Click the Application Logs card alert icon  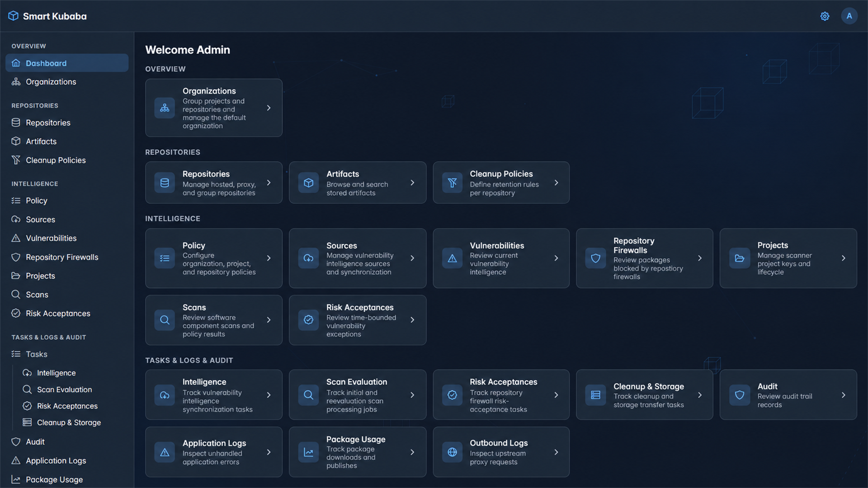coord(165,452)
